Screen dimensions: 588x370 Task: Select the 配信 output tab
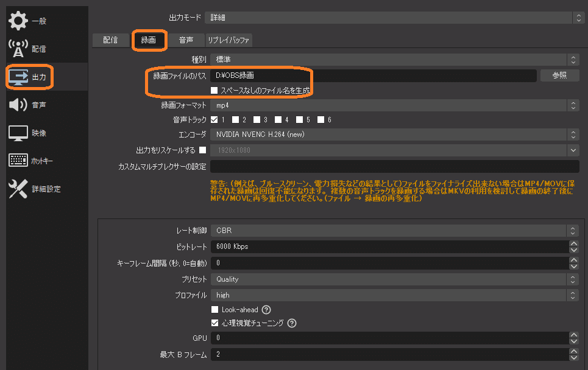click(110, 40)
